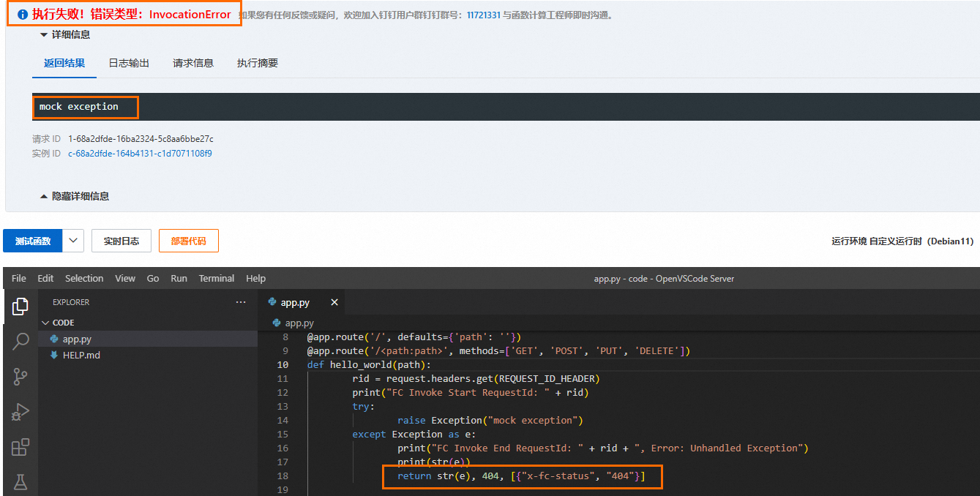980x496 pixels.
Task: Select HELP.md in the file tree
Action: [81, 356]
